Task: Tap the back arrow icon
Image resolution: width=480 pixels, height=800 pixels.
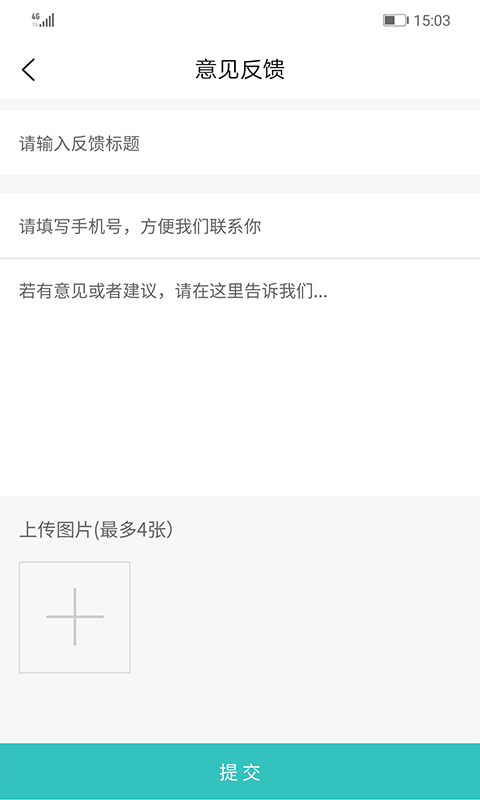Action: pyautogui.click(x=29, y=69)
